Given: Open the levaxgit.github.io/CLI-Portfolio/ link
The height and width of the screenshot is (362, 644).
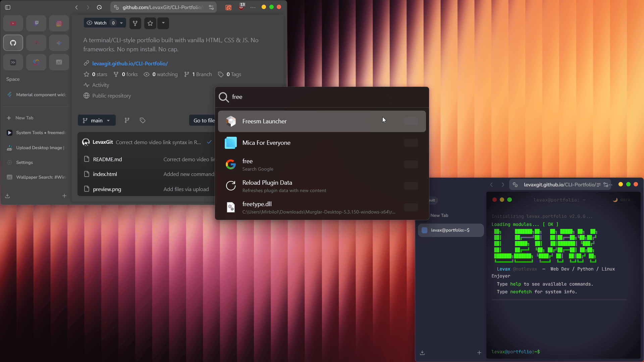Looking at the screenshot, I should (130, 63).
